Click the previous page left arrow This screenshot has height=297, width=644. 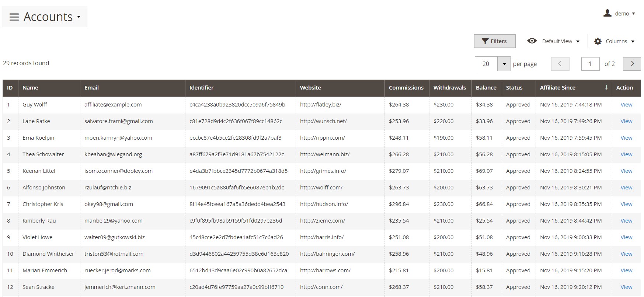tap(560, 64)
